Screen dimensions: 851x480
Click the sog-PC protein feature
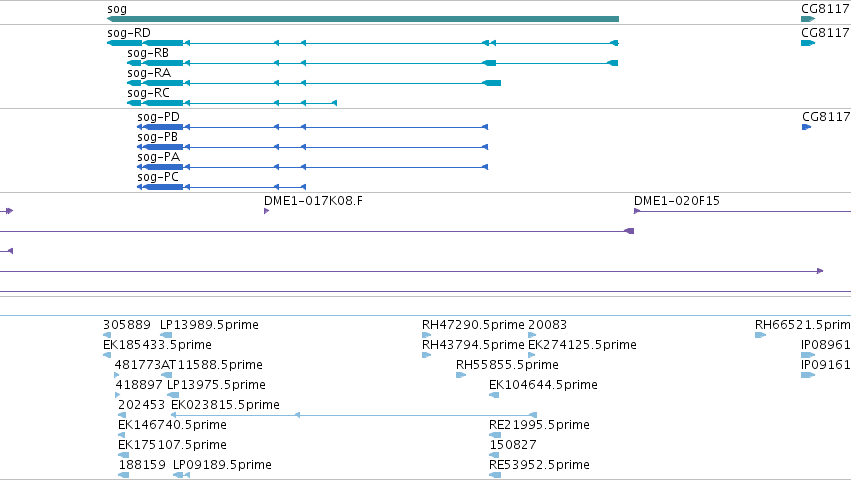pos(221,187)
